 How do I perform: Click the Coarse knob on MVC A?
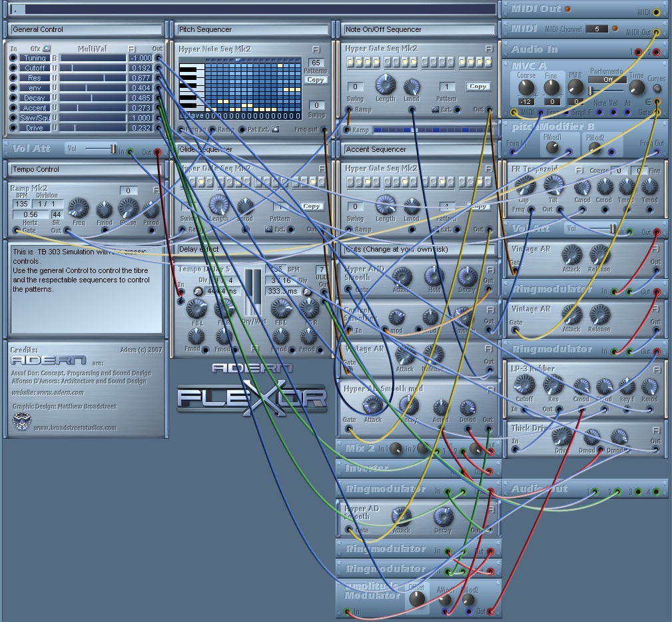tap(526, 87)
